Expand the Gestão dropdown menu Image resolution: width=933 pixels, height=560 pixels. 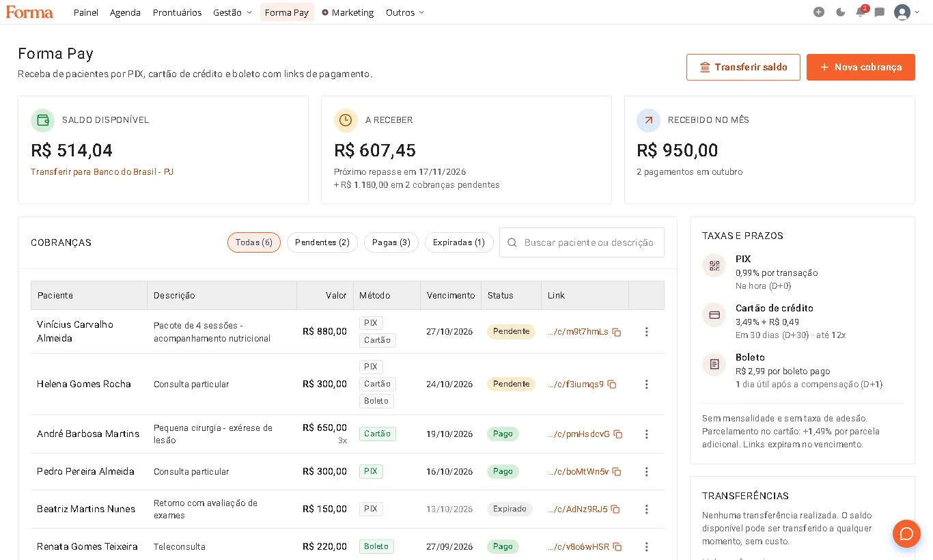(x=232, y=12)
